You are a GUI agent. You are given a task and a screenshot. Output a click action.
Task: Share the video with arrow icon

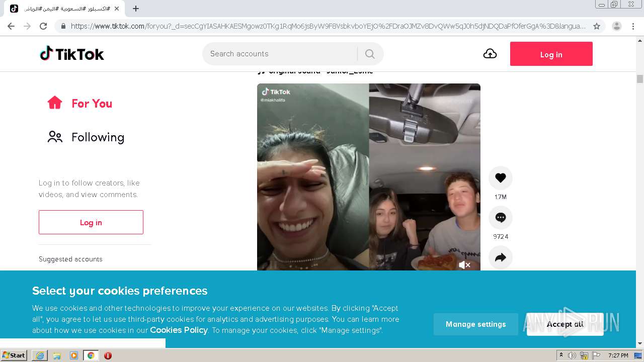pos(501,258)
